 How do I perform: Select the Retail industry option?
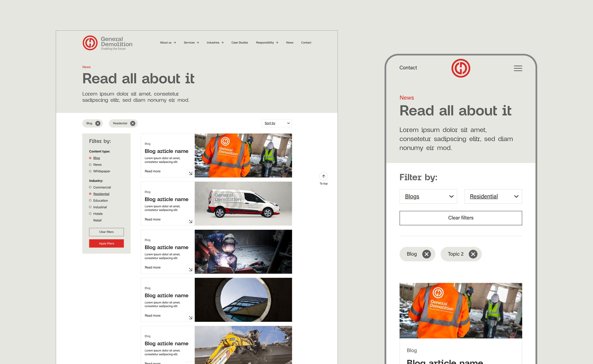(x=97, y=220)
